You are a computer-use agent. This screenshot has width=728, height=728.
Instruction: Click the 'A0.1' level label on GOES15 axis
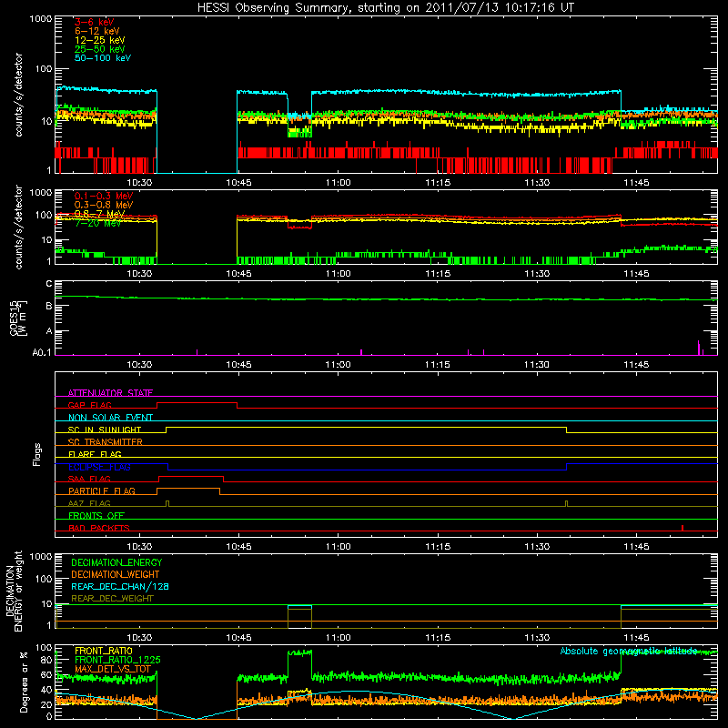tap(41, 352)
